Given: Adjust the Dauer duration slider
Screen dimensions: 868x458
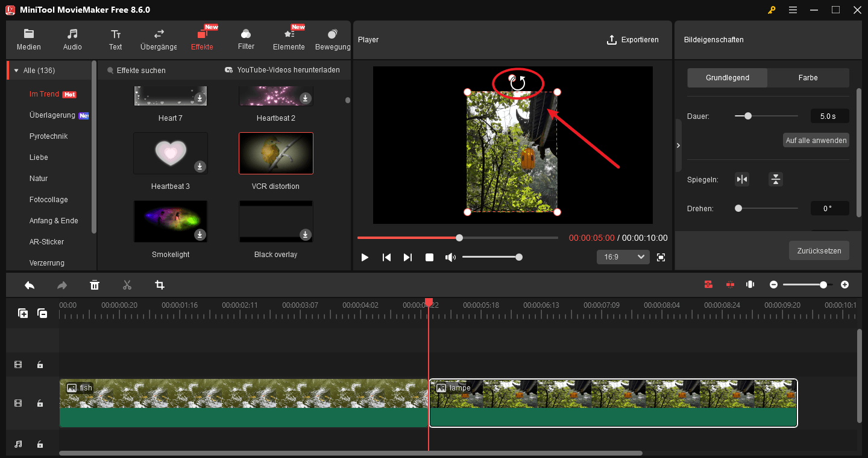Looking at the screenshot, I should (x=748, y=115).
